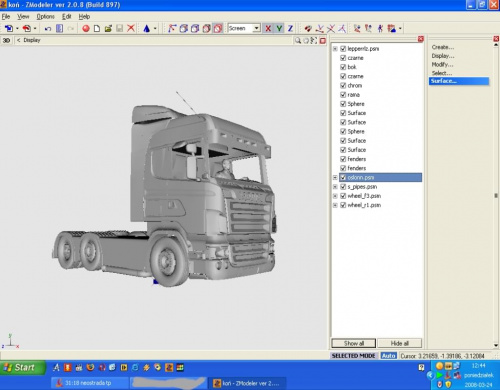Image resolution: width=500 pixels, height=390 pixels.
Task: Click the Open folder icon
Action: (108, 29)
